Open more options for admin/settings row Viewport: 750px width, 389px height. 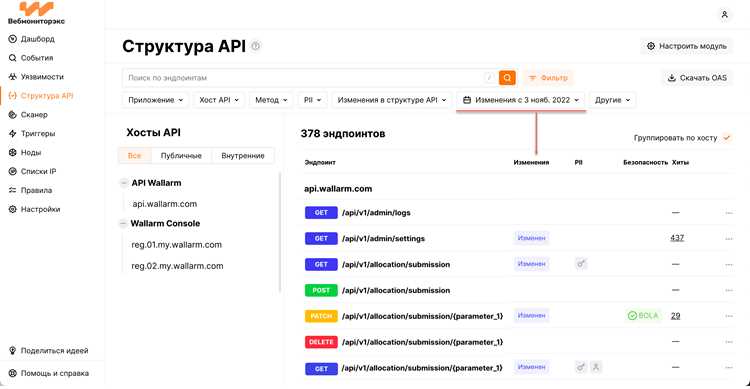729,239
